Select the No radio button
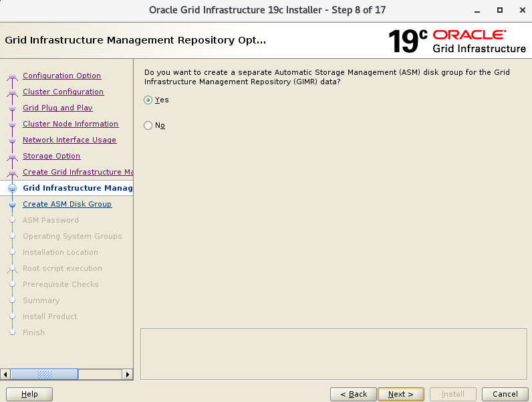The height and width of the screenshot is (402, 532). tap(148, 125)
